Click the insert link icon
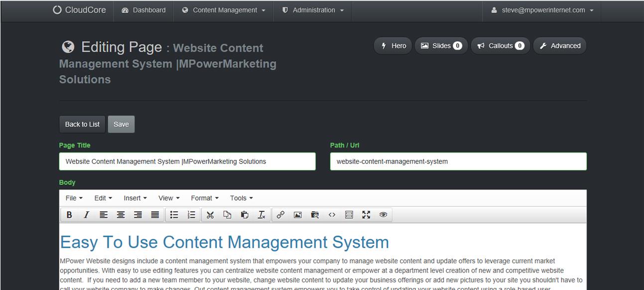 coord(280,215)
